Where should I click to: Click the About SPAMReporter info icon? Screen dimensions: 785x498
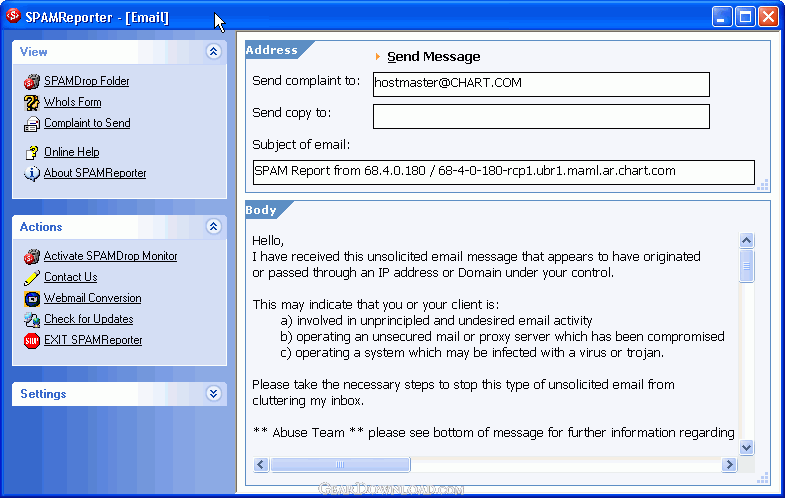pyautogui.click(x=31, y=173)
